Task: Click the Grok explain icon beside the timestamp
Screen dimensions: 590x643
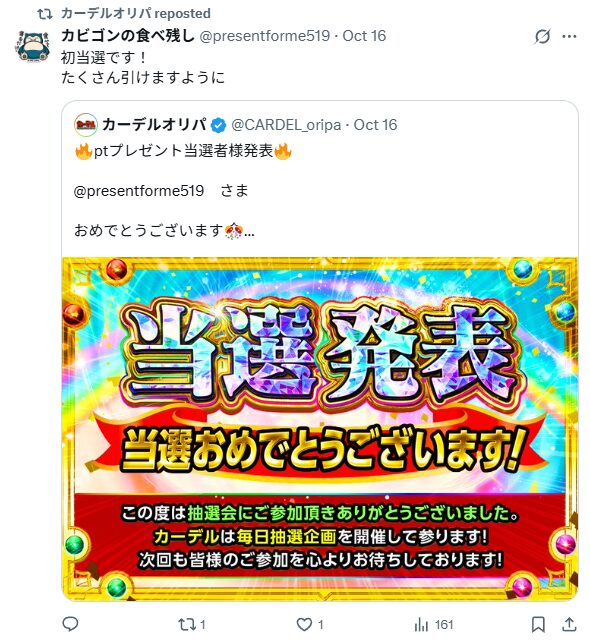Action: pos(542,36)
